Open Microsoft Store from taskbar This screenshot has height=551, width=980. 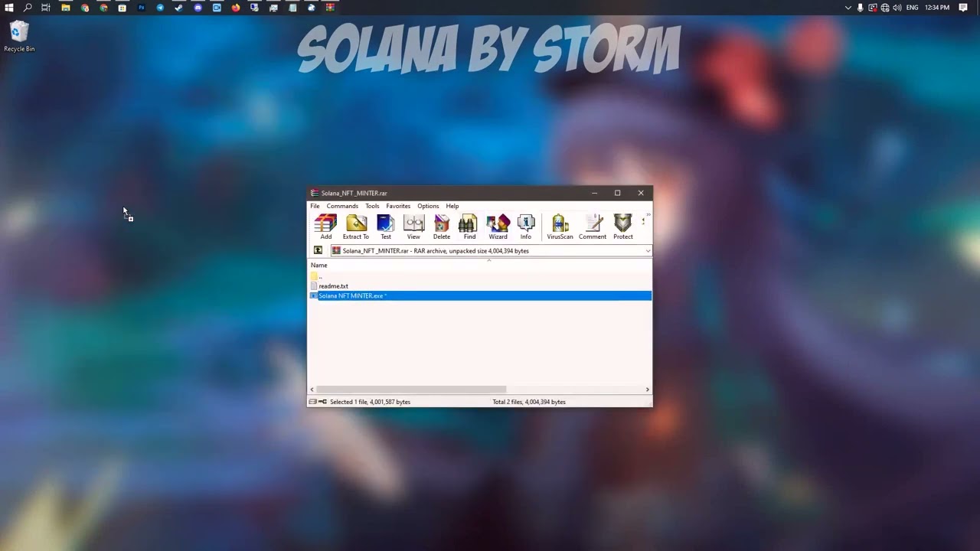122,8
